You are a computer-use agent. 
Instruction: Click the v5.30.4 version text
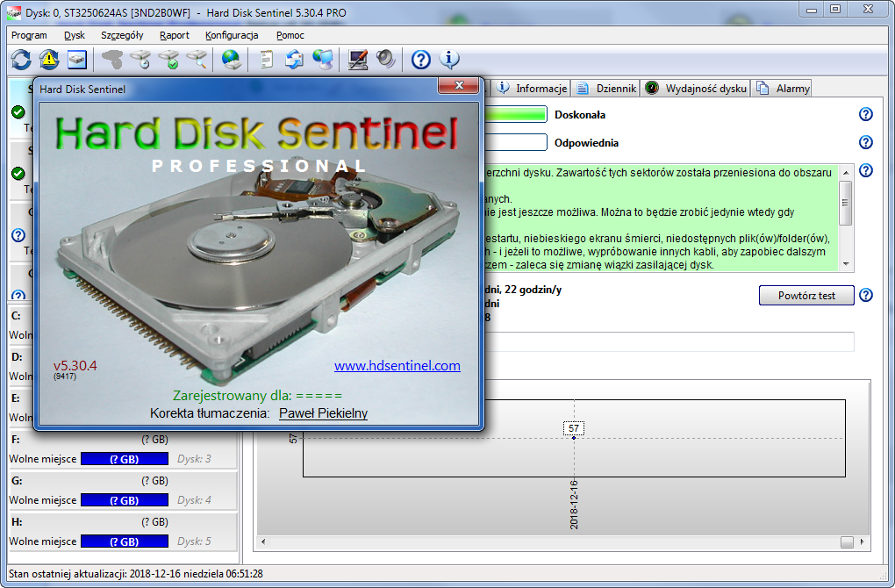click(x=75, y=366)
